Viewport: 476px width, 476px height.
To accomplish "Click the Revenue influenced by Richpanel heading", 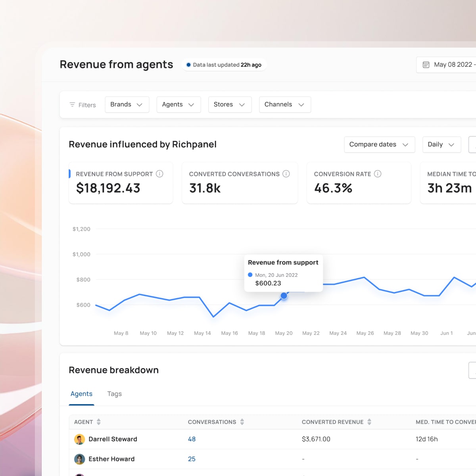I will [x=143, y=144].
